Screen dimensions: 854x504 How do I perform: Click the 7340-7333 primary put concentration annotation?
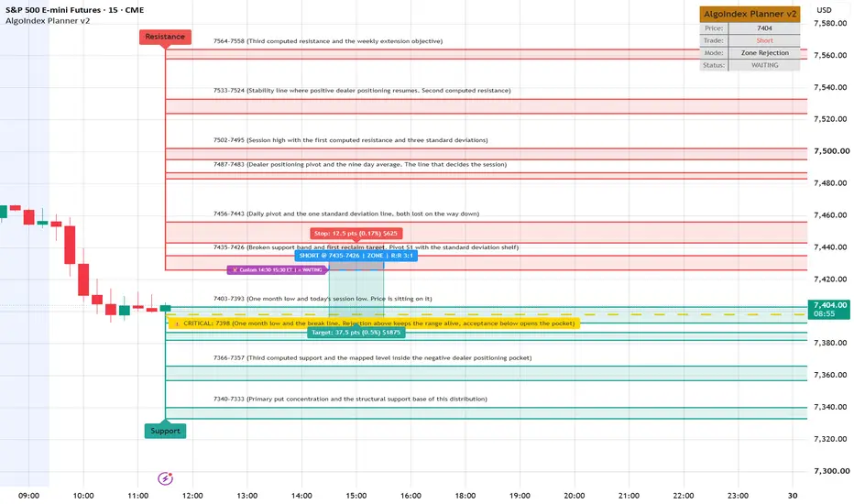(350, 399)
